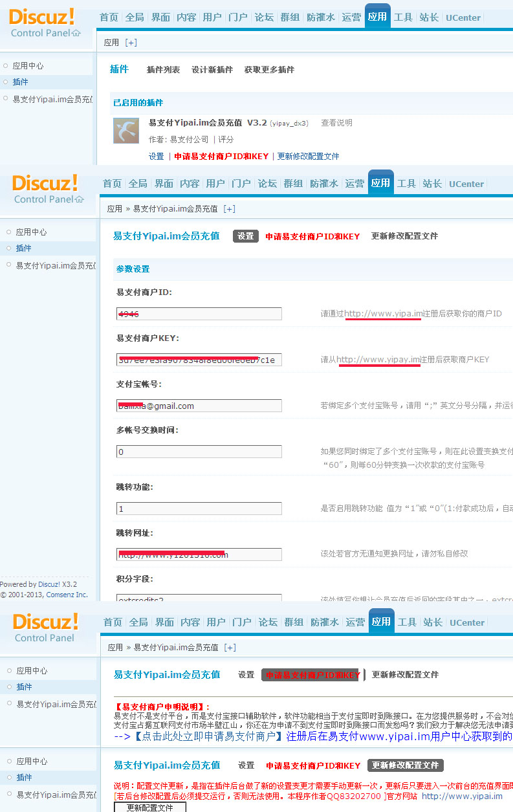Open 易支付Yipai.im会员充值 sidebar item beside 已启用的插件

52,100
